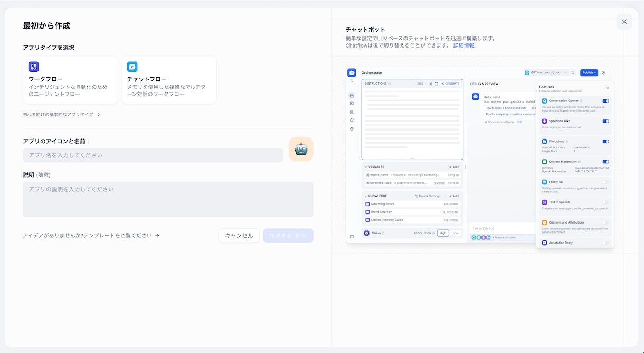Select the ワークフロー app type card
This screenshot has height=353, width=644.
70,80
